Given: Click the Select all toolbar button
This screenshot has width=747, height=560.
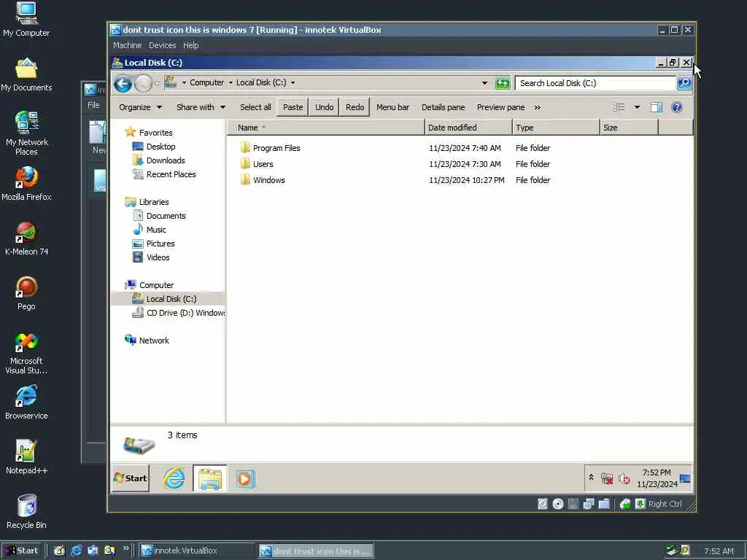Looking at the screenshot, I should 255,107.
